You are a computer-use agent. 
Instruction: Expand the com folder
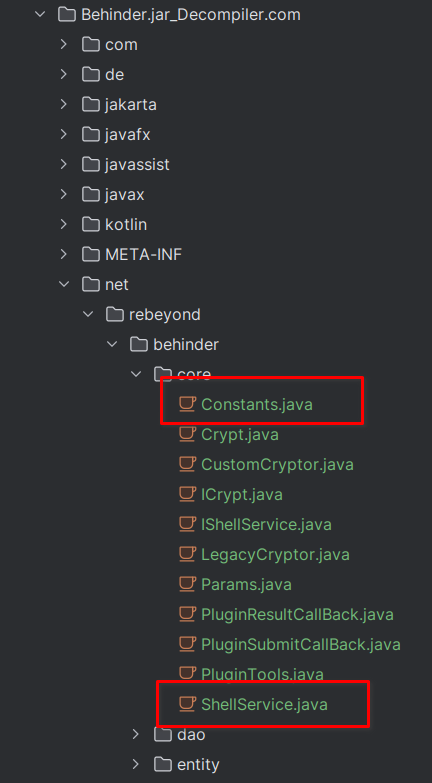pyautogui.click(x=63, y=44)
